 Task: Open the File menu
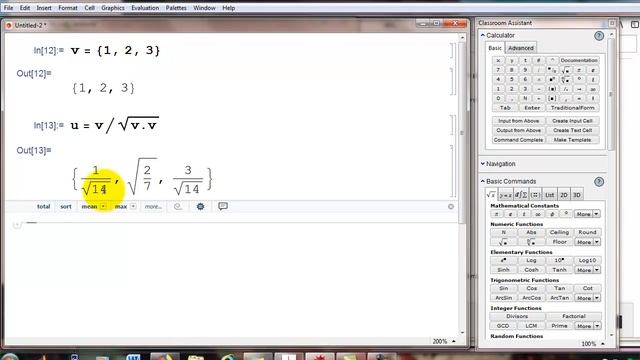(x=8, y=8)
